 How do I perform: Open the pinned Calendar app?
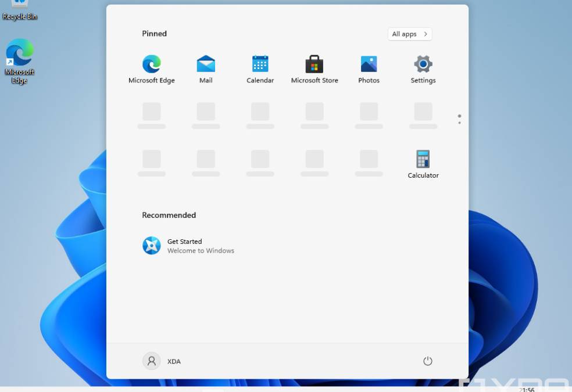click(x=260, y=69)
